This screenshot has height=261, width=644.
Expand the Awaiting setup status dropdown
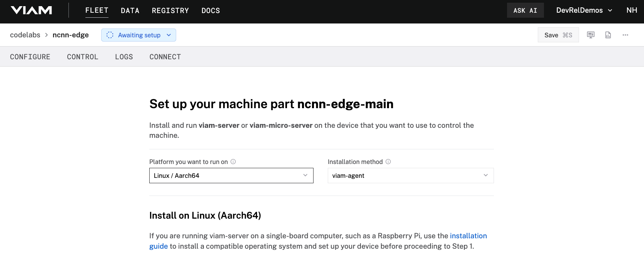138,35
